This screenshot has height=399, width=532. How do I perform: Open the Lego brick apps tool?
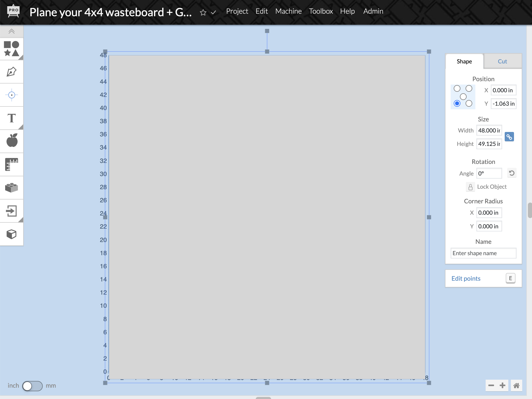[12, 187]
